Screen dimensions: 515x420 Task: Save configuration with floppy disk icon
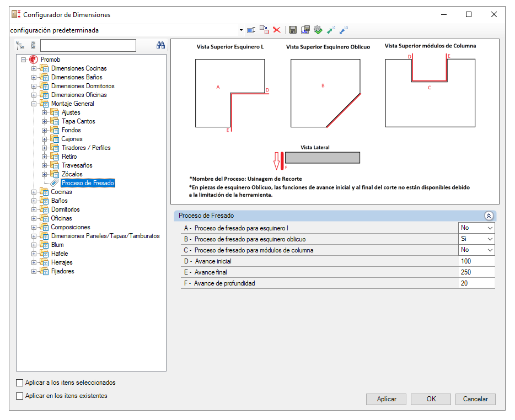click(293, 30)
